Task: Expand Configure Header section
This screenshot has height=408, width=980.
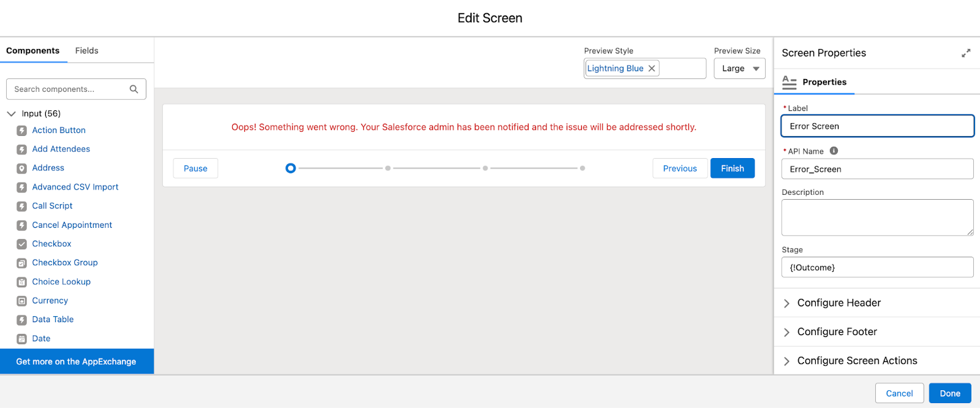Action: 787,303
